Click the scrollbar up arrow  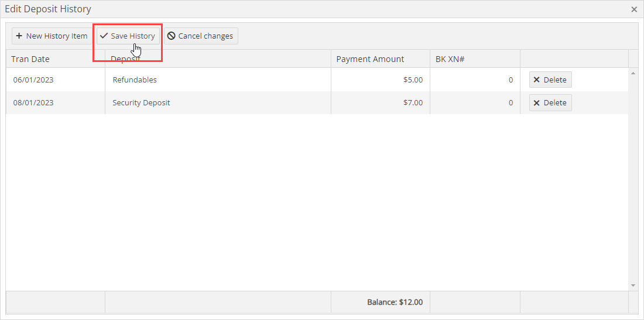pyautogui.click(x=633, y=73)
